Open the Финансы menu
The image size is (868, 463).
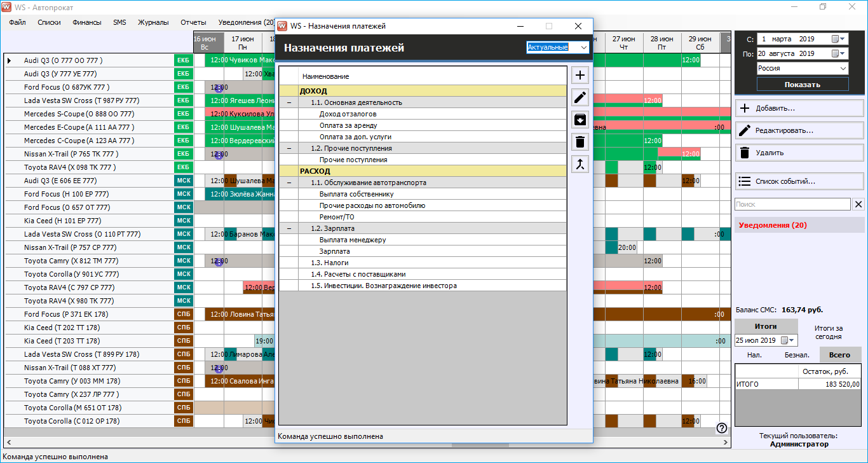(87, 22)
